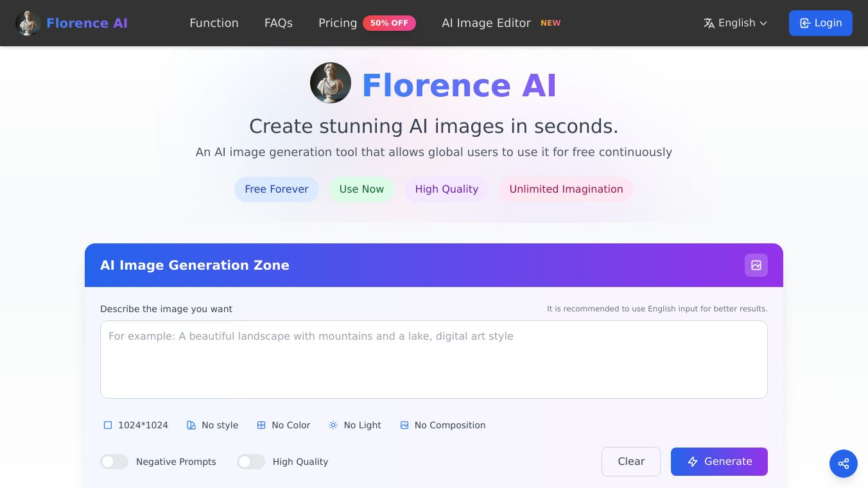Click the Florence AI hero title text

pos(459,85)
